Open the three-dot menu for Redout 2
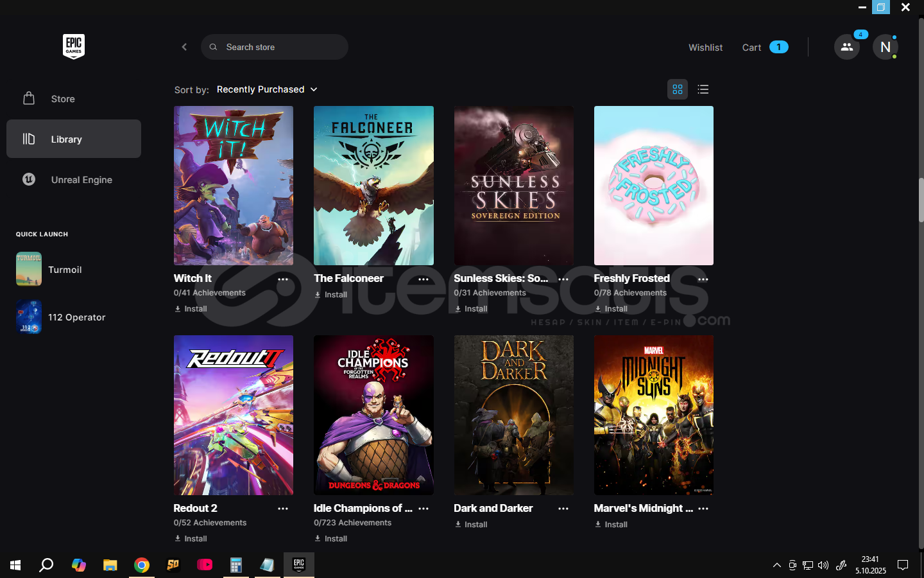The height and width of the screenshot is (578, 924). coord(283,509)
